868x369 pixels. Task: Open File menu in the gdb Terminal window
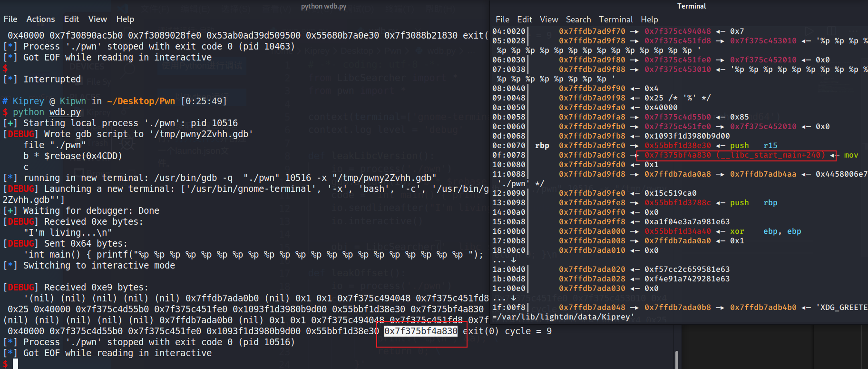tap(502, 20)
